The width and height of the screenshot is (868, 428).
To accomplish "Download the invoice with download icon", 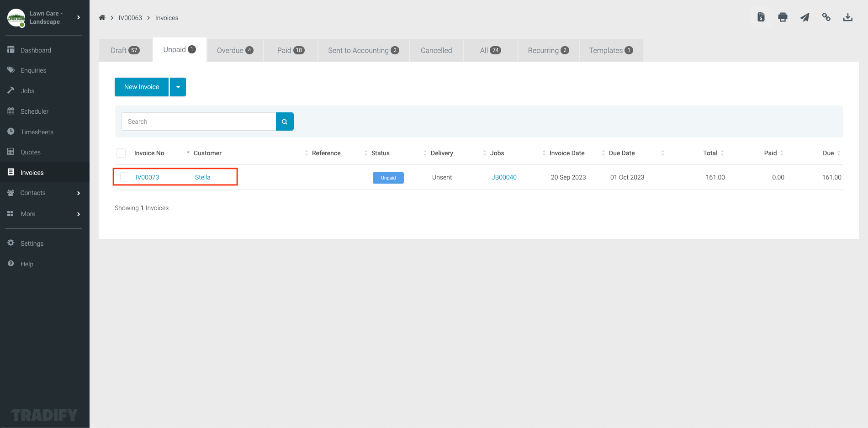I will coord(848,17).
